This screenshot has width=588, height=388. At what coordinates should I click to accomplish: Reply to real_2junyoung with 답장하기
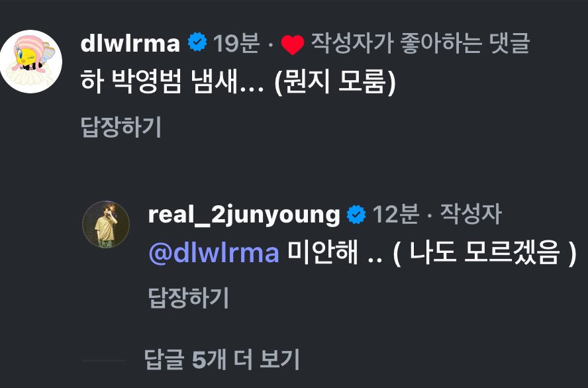(x=189, y=298)
